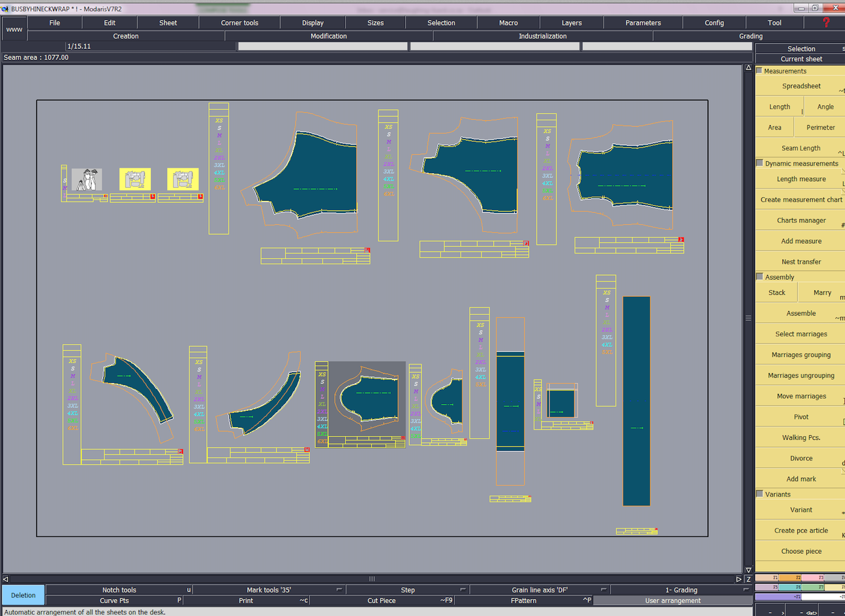Click the Z zoom icon at scrollbar corner
This screenshot has width=845, height=616.
(748, 579)
